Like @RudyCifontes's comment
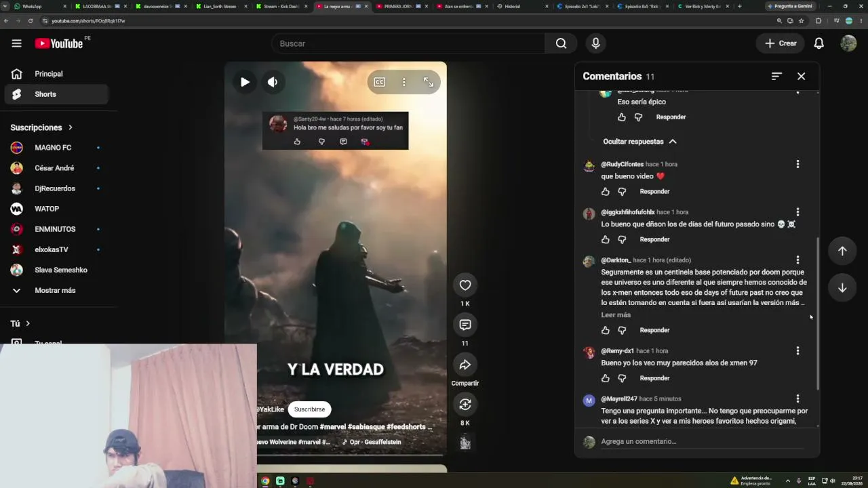This screenshot has height=488, width=868. point(605,192)
